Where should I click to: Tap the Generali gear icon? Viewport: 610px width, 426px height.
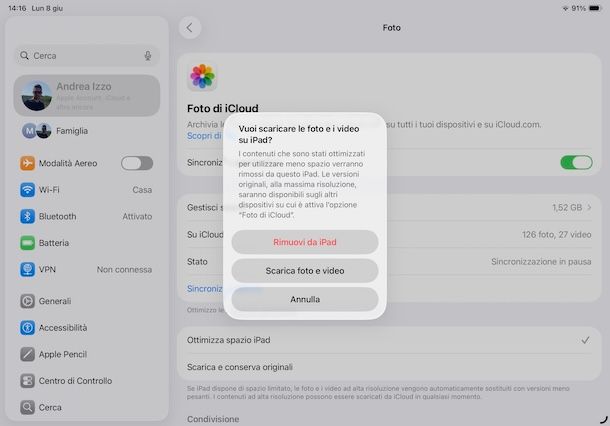coord(27,301)
